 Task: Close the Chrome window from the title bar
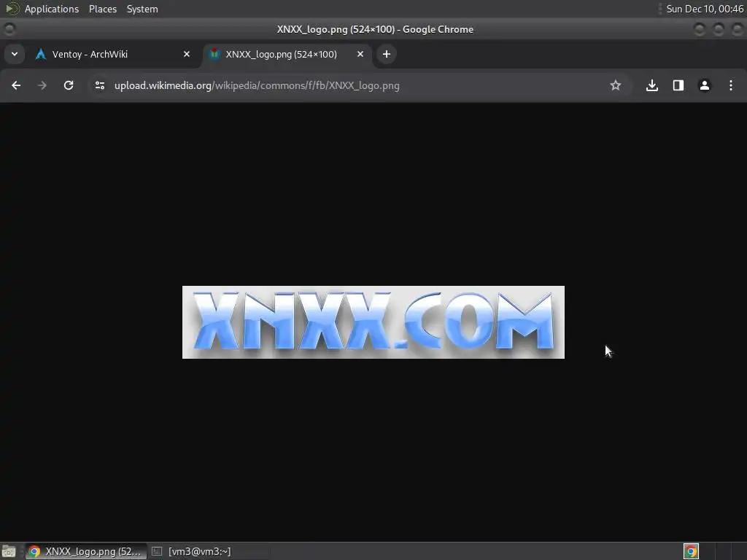tap(737, 29)
